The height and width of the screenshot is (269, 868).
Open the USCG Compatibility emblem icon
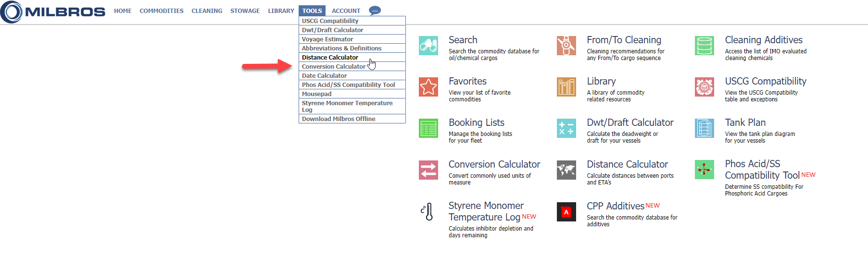[x=704, y=87]
